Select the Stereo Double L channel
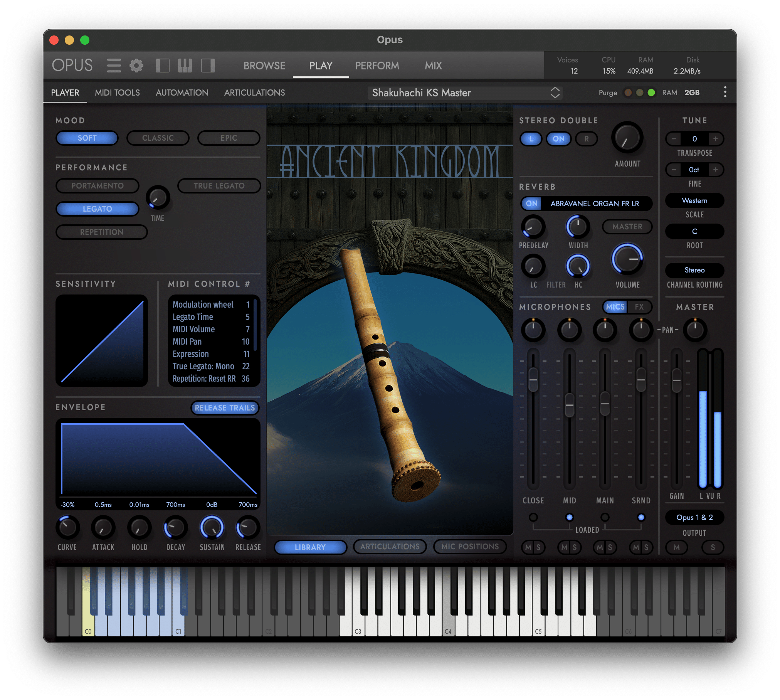 pos(531,139)
